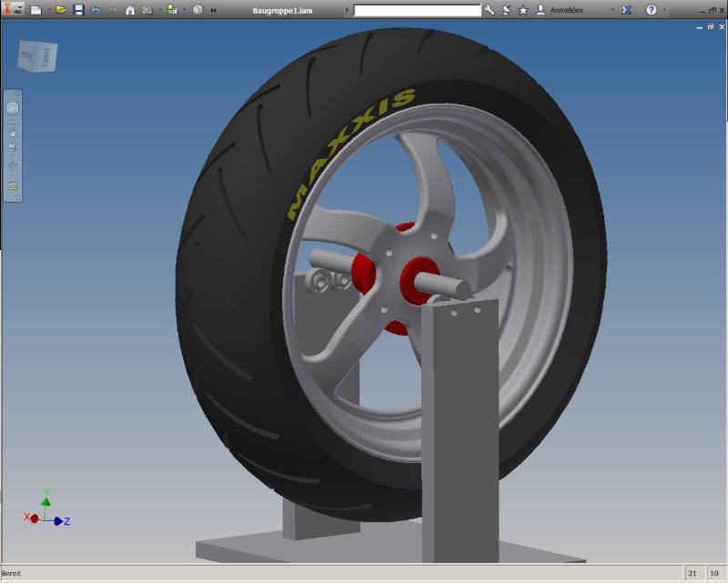Click the wrench search icon
The width and height of the screenshot is (728, 583).
tap(489, 10)
